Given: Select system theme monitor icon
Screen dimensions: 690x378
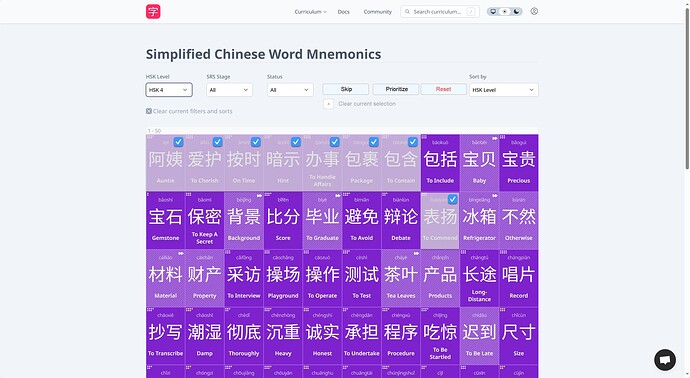Looking at the screenshot, I should click(493, 11).
